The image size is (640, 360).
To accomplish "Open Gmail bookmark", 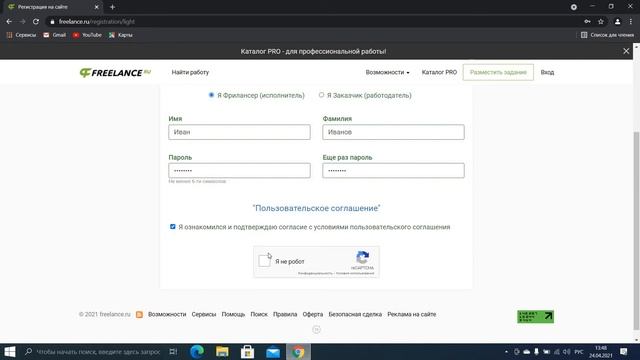I will pyautogui.click(x=55, y=35).
